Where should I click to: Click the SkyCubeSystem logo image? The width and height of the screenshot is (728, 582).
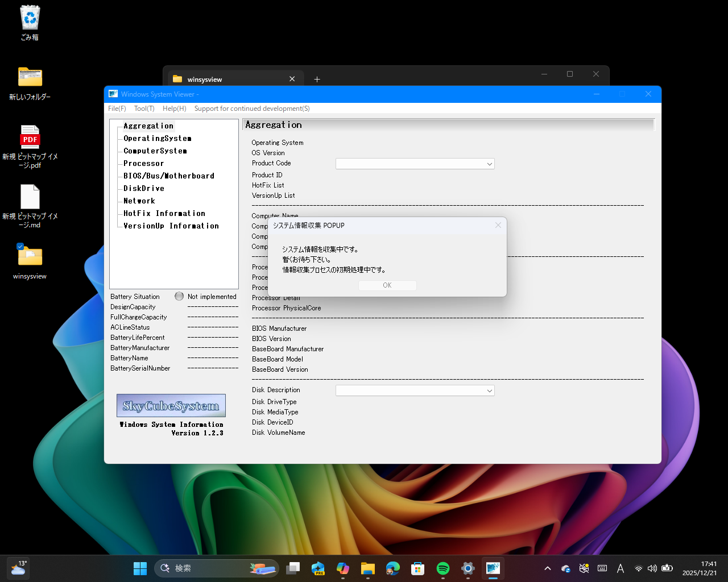(x=171, y=405)
